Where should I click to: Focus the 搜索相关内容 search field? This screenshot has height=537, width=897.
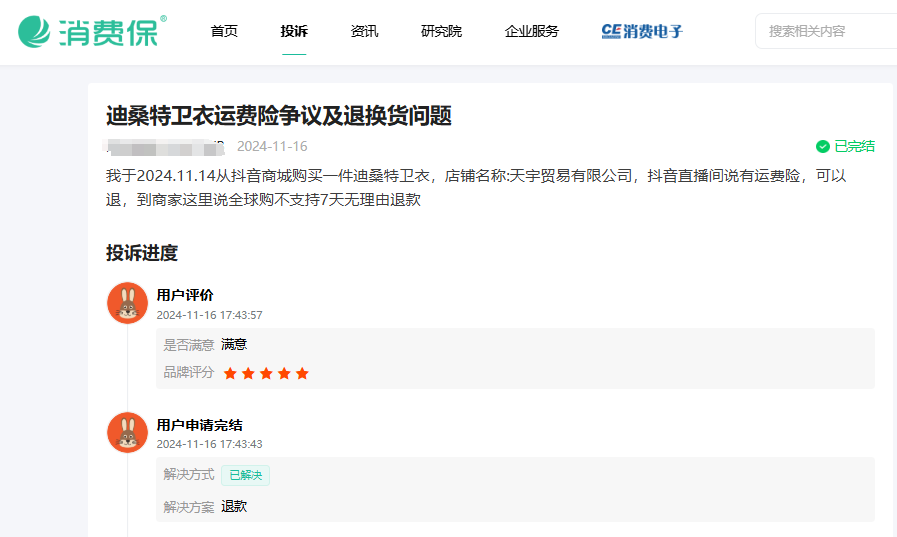[825, 31]
